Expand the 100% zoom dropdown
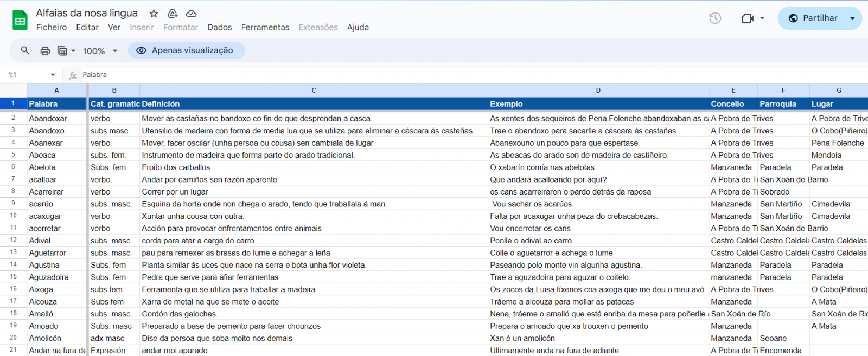 (x=100, y=51)
